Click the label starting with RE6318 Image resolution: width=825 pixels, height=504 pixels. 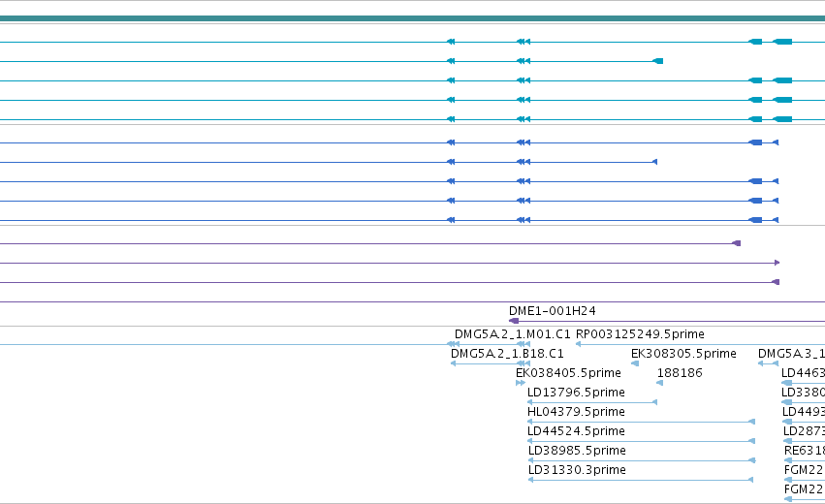[805, 451]
